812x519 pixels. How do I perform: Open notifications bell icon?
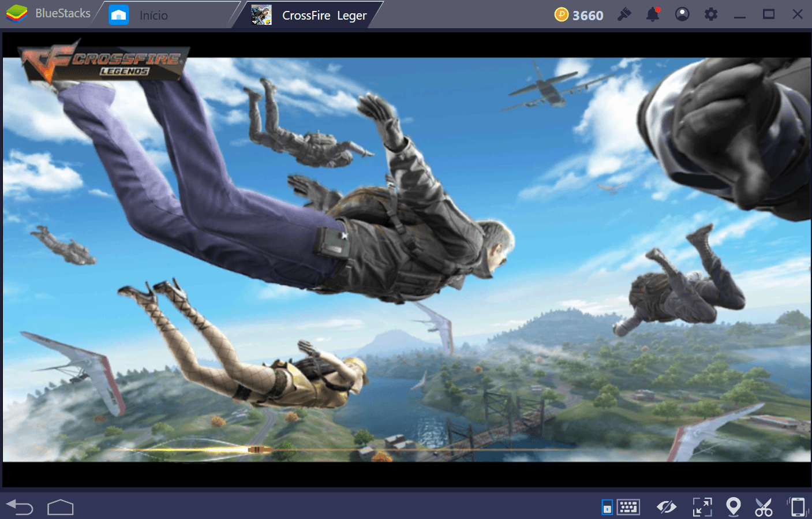tap(653, 14)
